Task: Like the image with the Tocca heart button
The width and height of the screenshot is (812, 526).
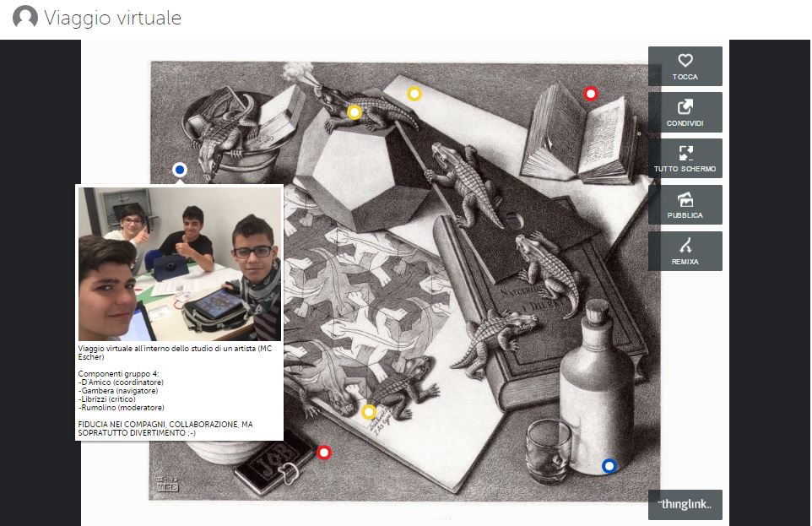Action: point(685,67)
